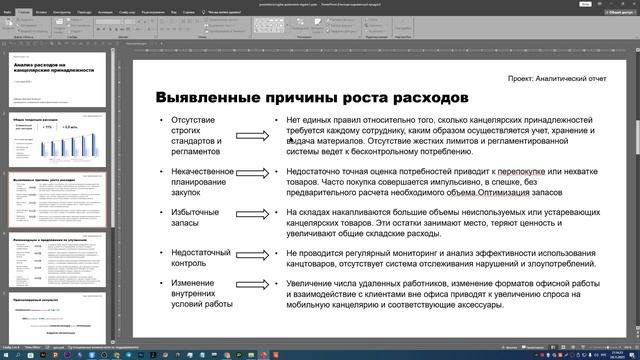Click the slide title 'Выявленные причины роста расходов'
640x360 pixels.
312,97
